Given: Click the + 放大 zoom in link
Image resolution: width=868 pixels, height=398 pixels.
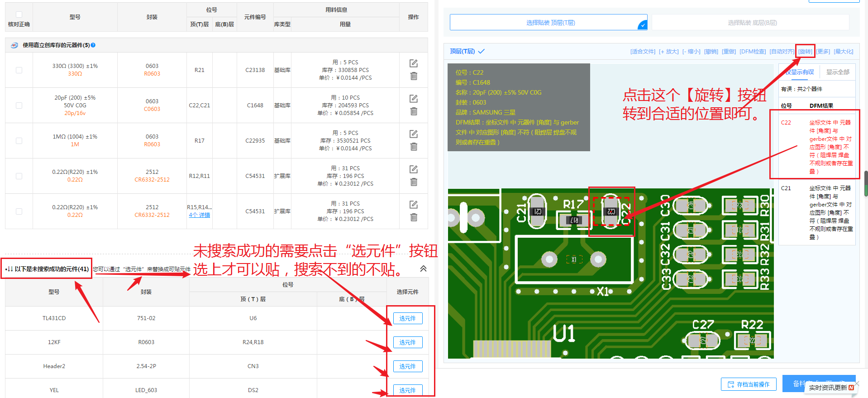Looking at the screenshot, I should (669, 52).
